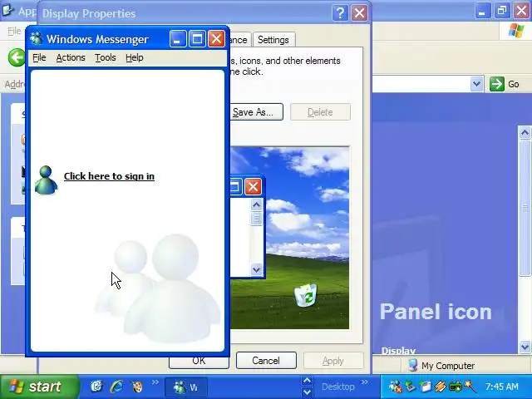Click the Control Panel window scroll up arrow
The width and height of the screenshot is (532, 399).
point(525,132)
